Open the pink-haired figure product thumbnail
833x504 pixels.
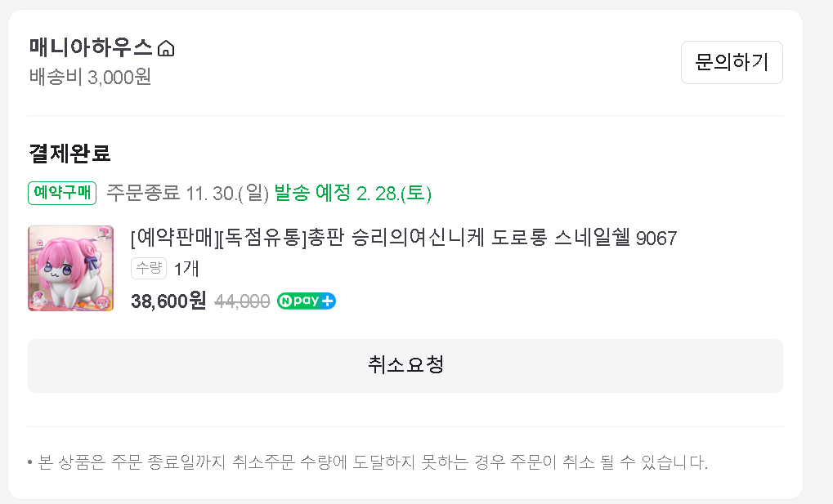71,268
